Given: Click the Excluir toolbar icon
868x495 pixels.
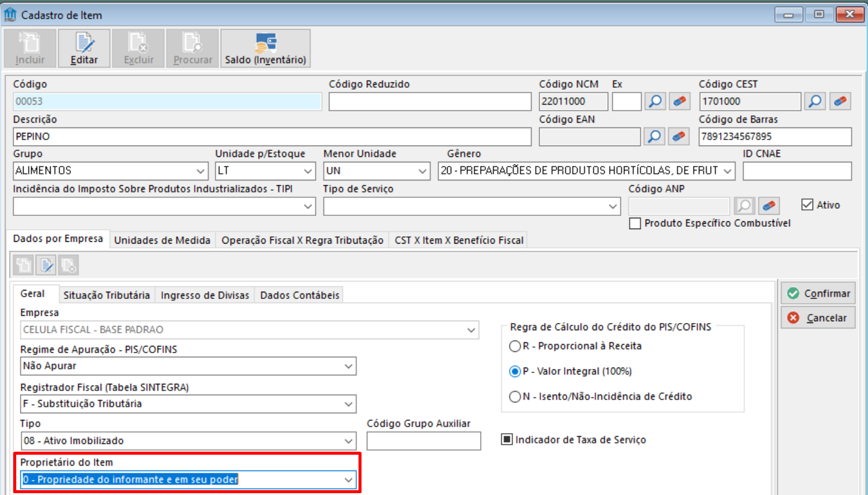Looking at the screenshot, I should [139, 48].
